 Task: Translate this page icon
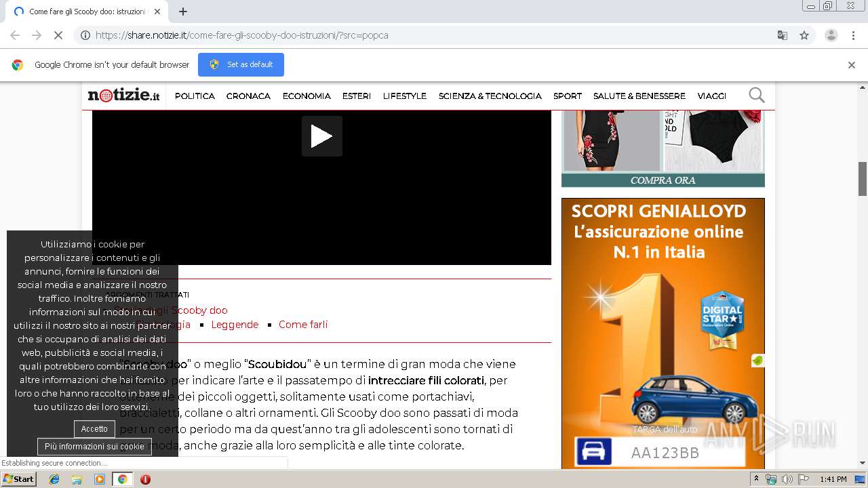pyautogui.click(x=782, y=35)
